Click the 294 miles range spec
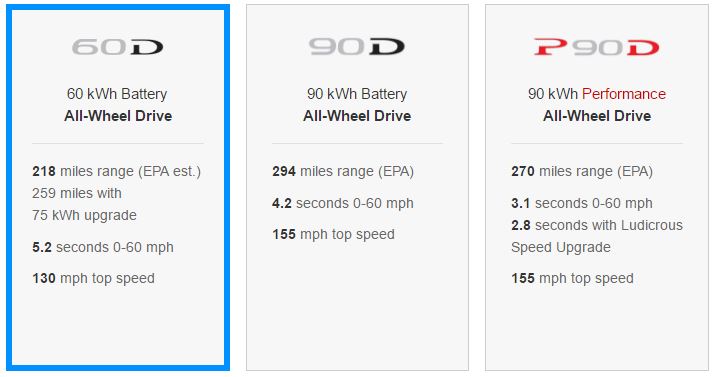 [x=343, y=172]
